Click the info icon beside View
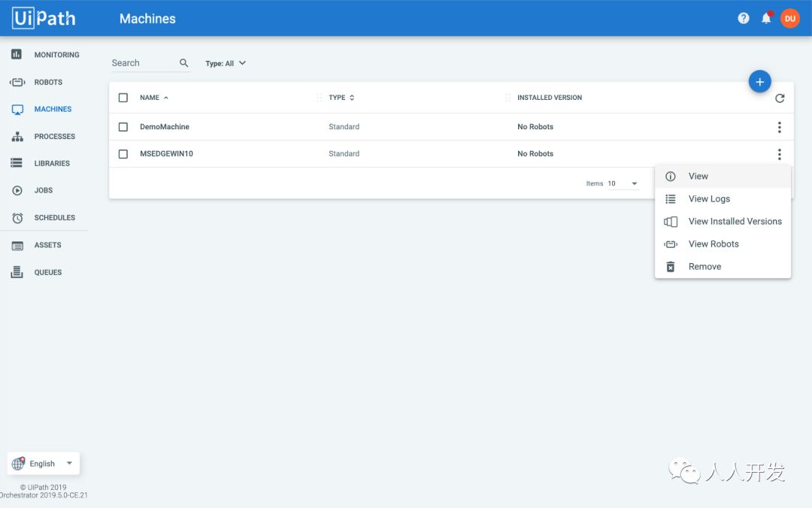Screen dimensions: 812x508 click(x=671, y=176)
